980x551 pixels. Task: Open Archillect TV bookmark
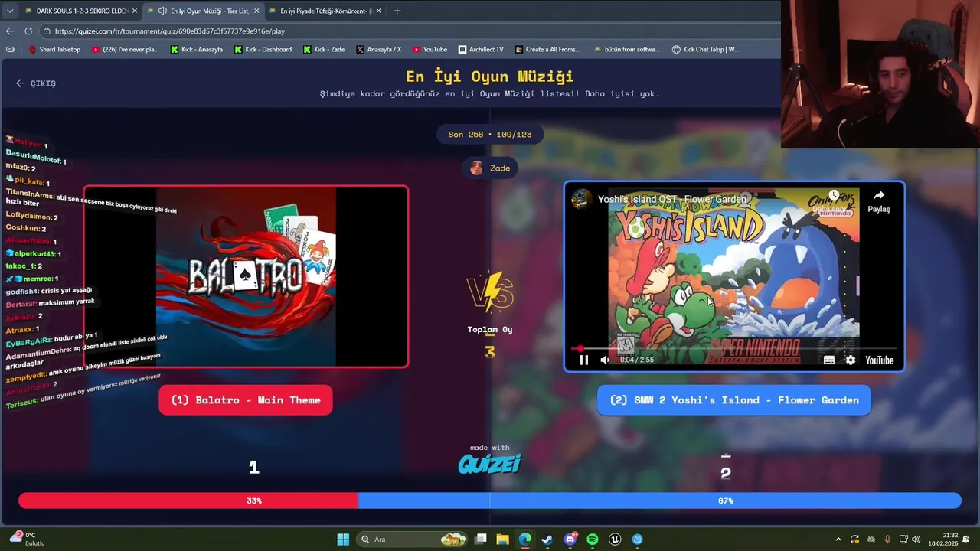481,50
